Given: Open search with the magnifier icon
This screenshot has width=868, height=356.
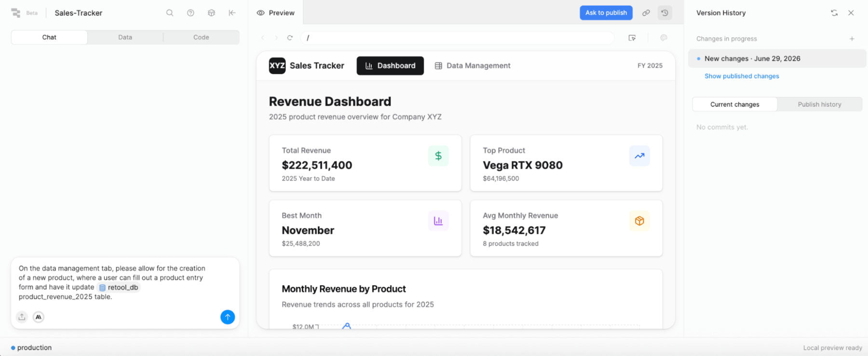Looking at the screenshot, I should coord(170,13).
